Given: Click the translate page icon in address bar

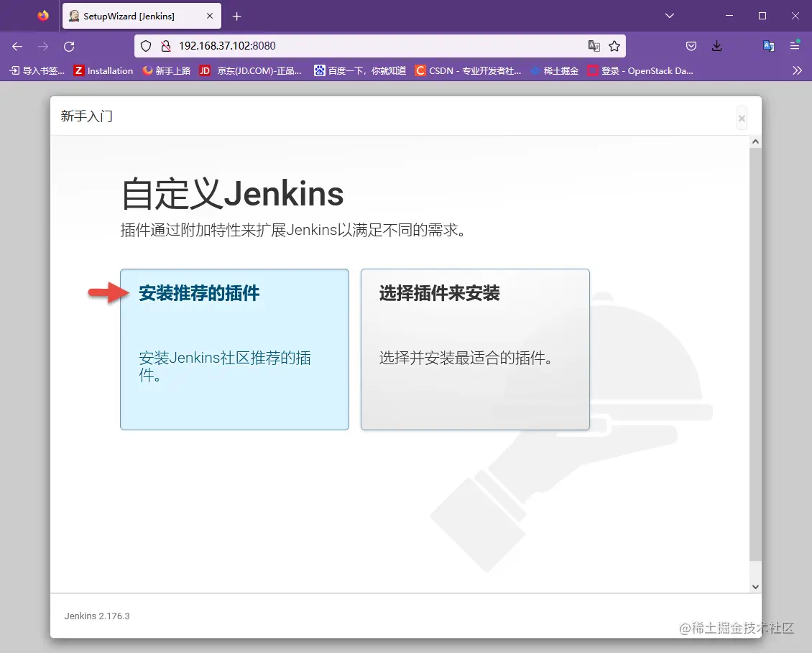Looking at the screenshot, I should pyautogui.click(x=594, y=46).
